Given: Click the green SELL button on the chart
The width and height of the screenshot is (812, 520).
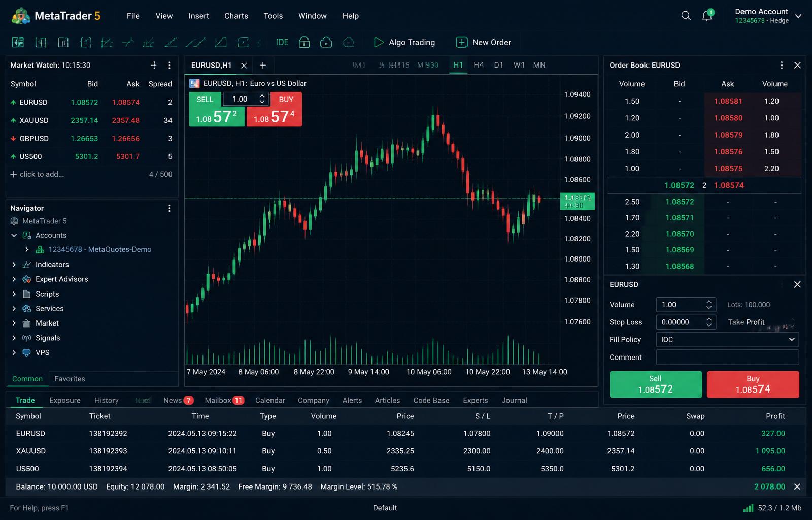Looking at the screenshot, I should point(216,109).
